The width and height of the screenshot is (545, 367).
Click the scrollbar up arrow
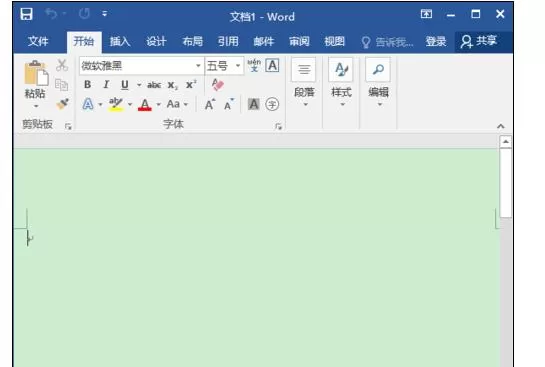click(x=505, y=142)
